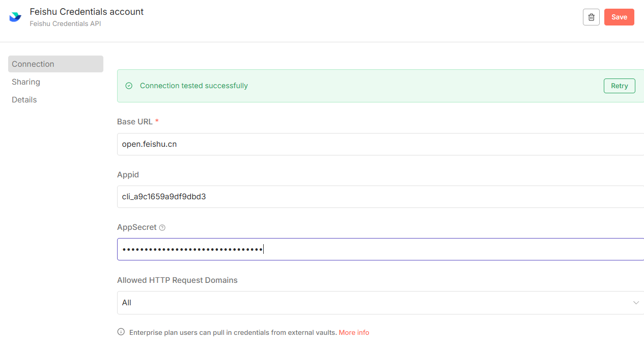
Task: Switch to the Connection tab
Action: pyautogui.click(x=55, y=64)
